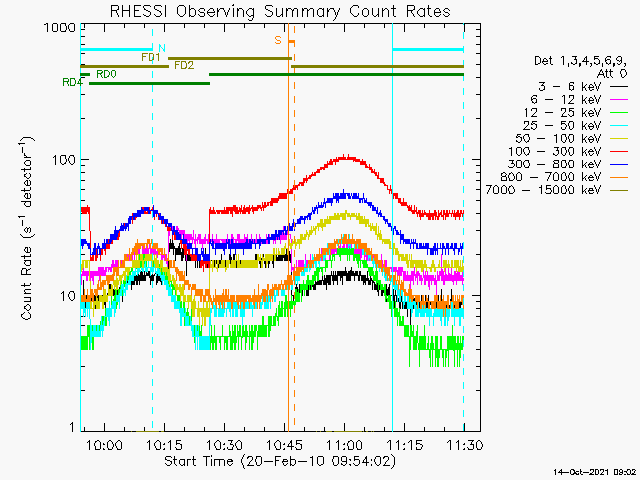Click the '50 - 100 keV' legend label
The width and height of the screenshot is (640, 480).
coord(558,138)
